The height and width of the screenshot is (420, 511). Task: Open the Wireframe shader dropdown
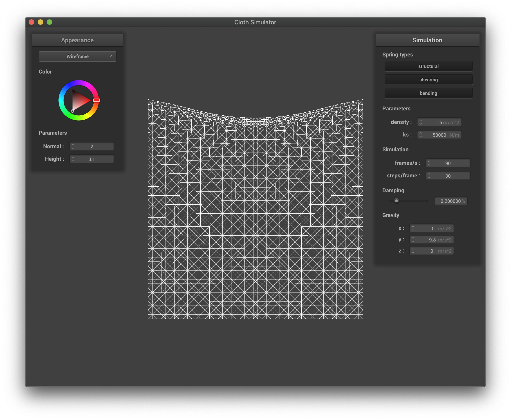coord(77,56)
